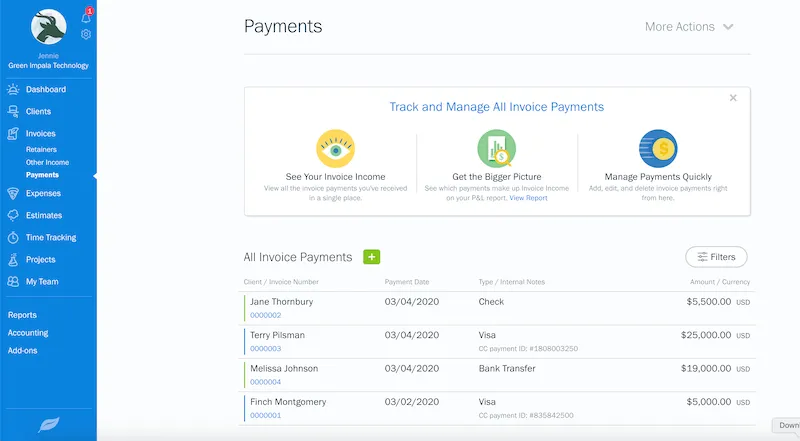The width and height of the screenshot is (800, 441).
Task: Expand the More Actions dropdown
Action: 690,27
